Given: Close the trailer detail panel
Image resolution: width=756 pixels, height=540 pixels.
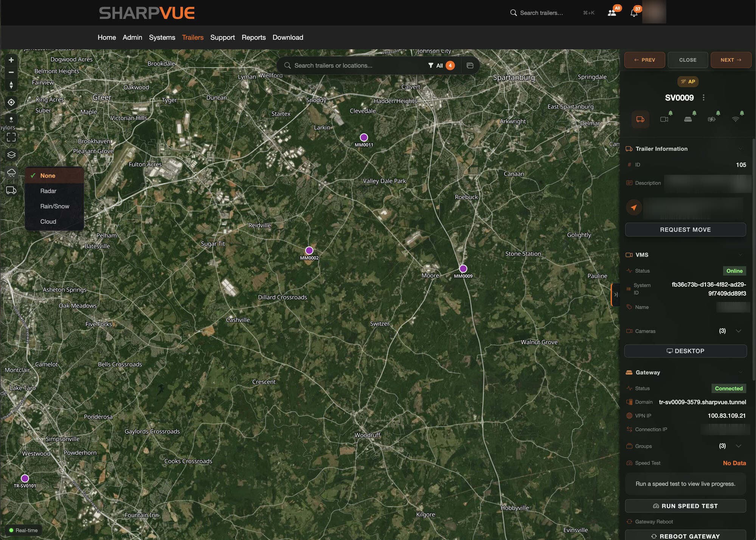Looking at the screenshot, I should tap(688, 60).
